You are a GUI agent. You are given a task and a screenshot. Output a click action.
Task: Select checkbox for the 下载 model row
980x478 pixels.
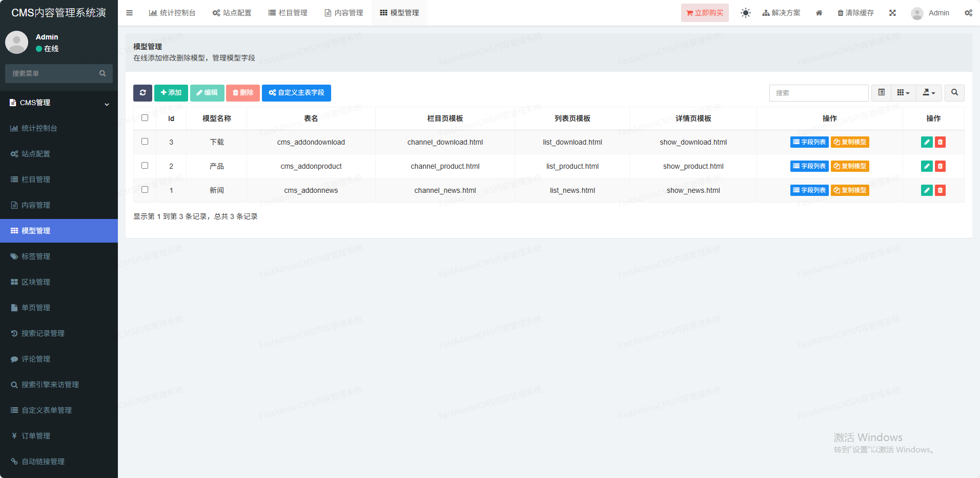tap(145, 142)
